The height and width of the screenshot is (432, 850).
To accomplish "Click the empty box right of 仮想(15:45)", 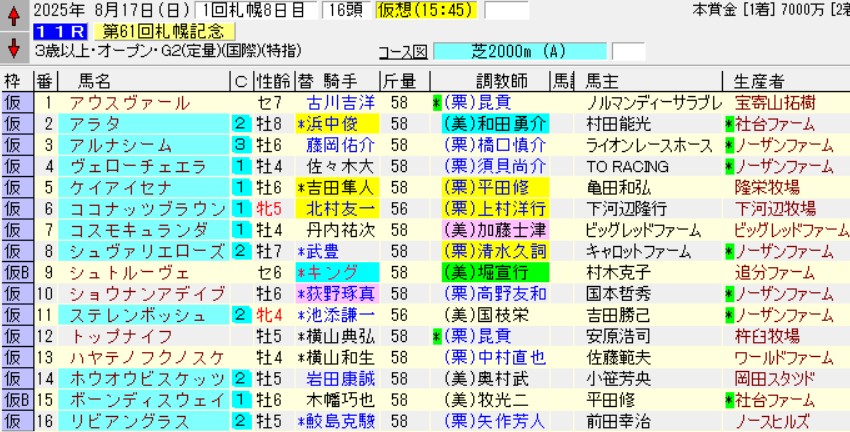I will (507, 11).
